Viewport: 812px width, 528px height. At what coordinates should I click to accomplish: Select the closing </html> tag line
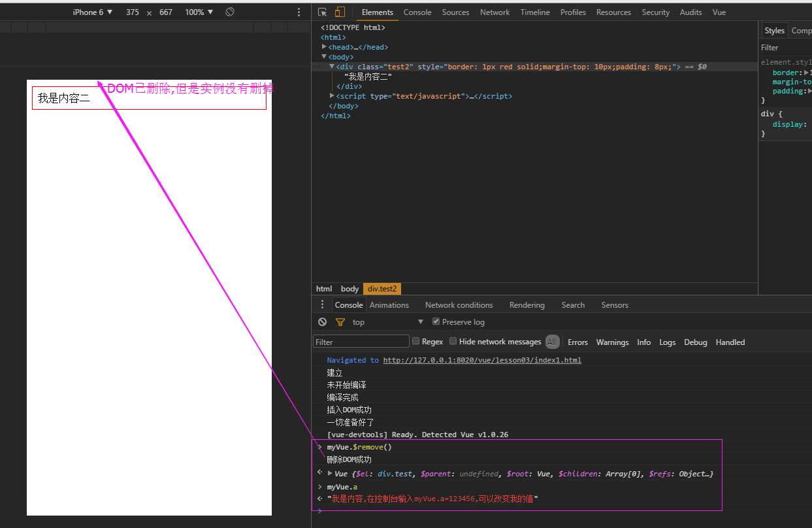click(x=336, y=116)
